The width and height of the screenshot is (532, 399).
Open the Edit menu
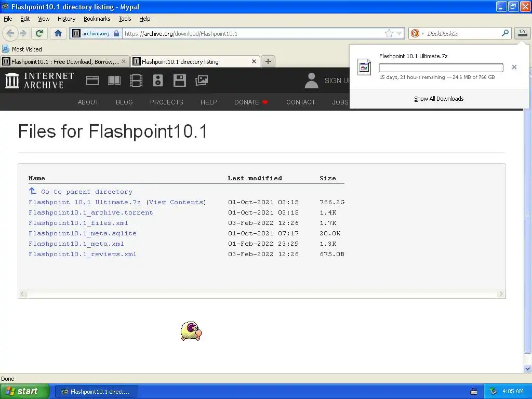pyautogui.click(x=25, y=19)
